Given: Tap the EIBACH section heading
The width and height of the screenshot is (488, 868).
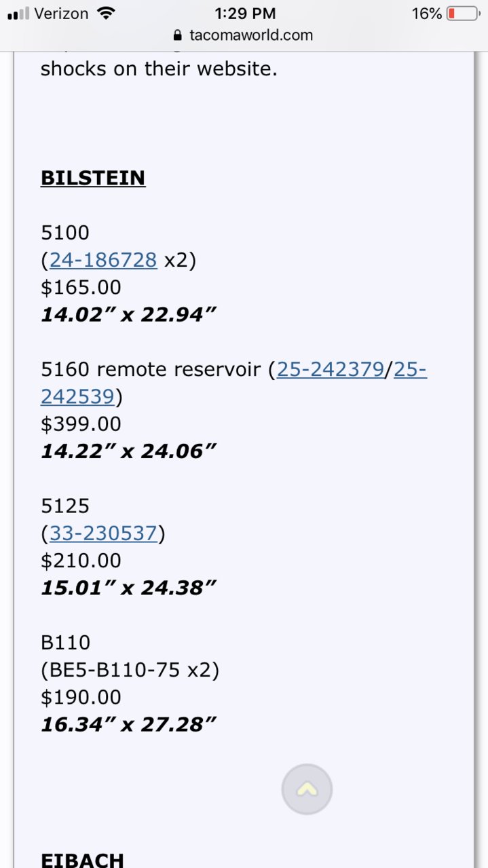Looking at the screenshot, I should tap(83, 859).
